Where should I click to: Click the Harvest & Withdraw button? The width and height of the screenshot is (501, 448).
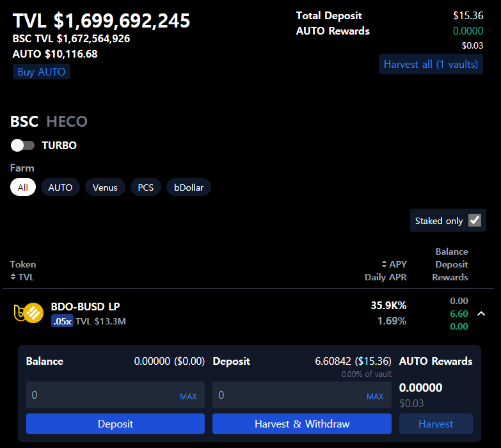click(302, 424)
